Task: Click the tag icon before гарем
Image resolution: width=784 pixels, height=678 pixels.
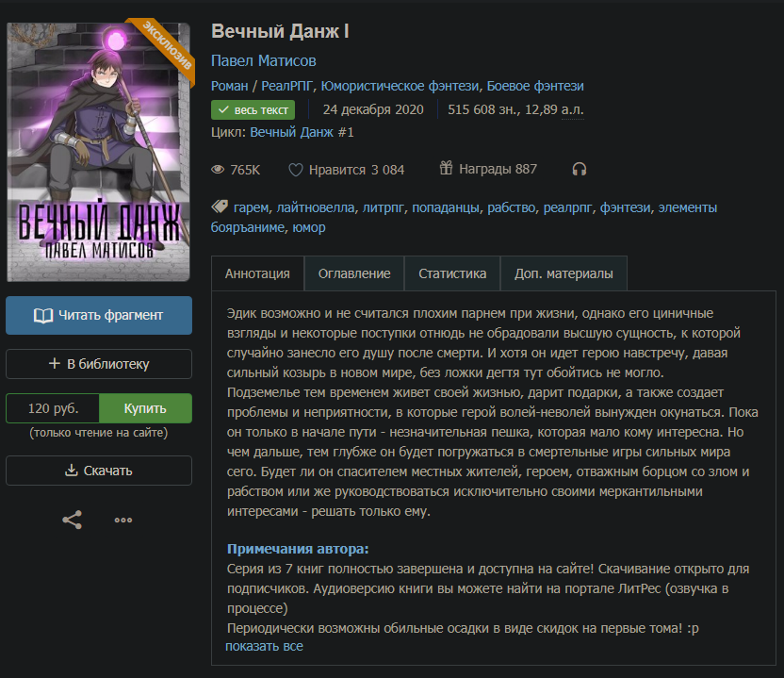Action: 220,207
